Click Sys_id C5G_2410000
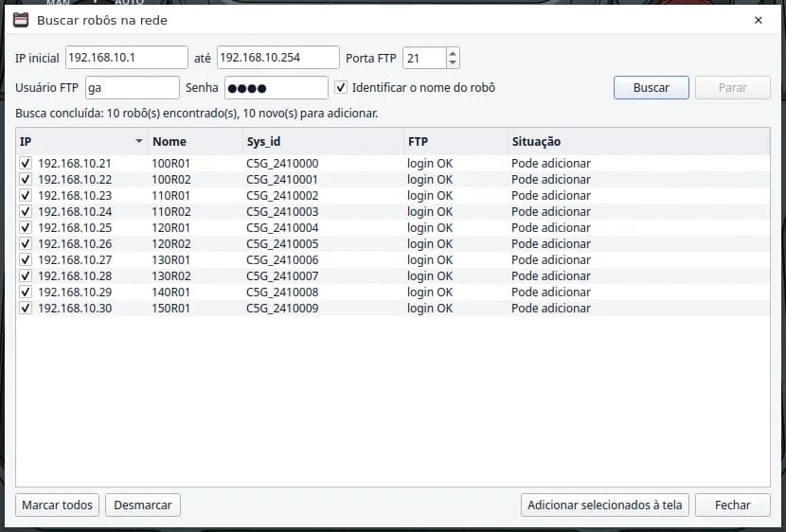This screenshot has height=532, width=786. 282,164
